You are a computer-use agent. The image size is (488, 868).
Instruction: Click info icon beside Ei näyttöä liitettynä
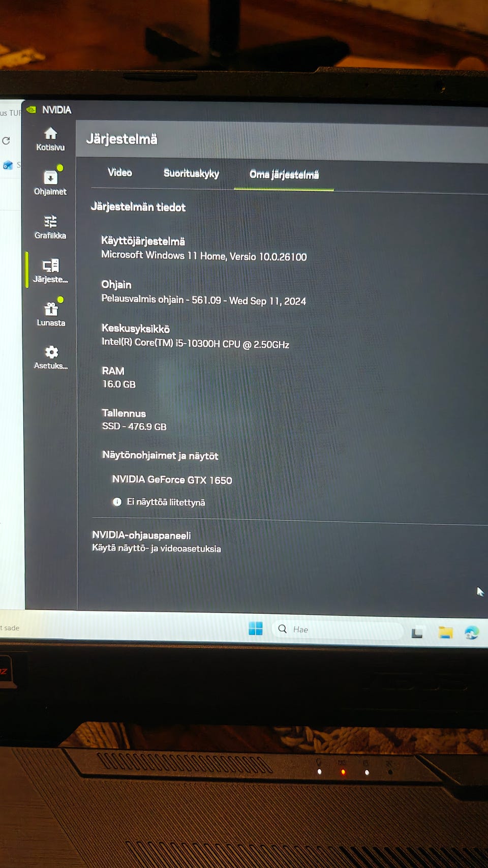point(117,501)
